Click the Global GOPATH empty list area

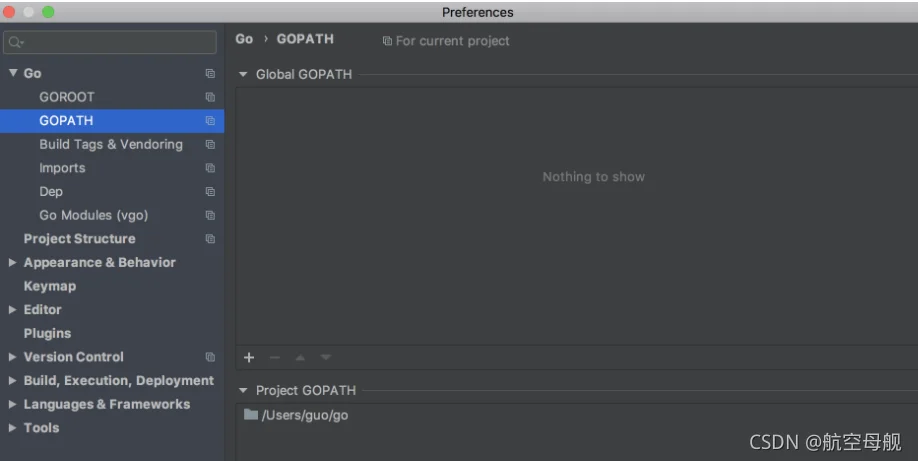pos(577,216)
